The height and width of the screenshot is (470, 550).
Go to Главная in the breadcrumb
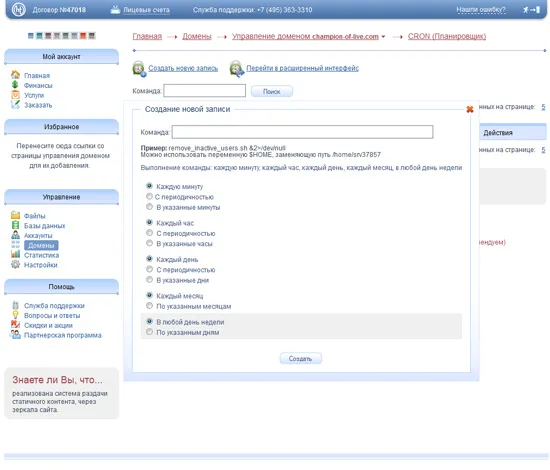tap(147, 36)
